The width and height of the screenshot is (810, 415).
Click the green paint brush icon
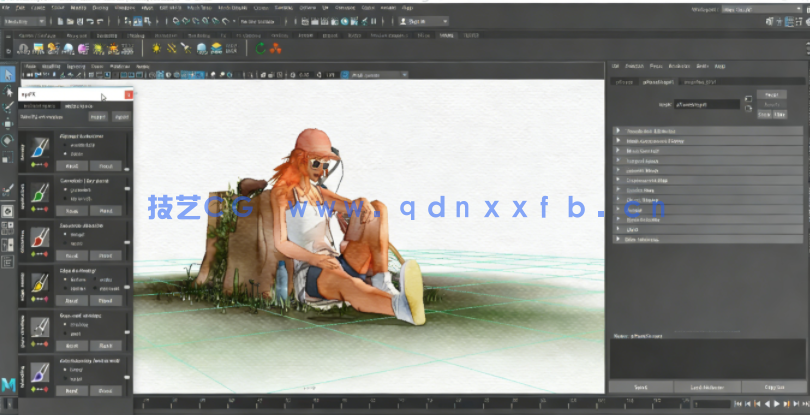tap(40, 192)
